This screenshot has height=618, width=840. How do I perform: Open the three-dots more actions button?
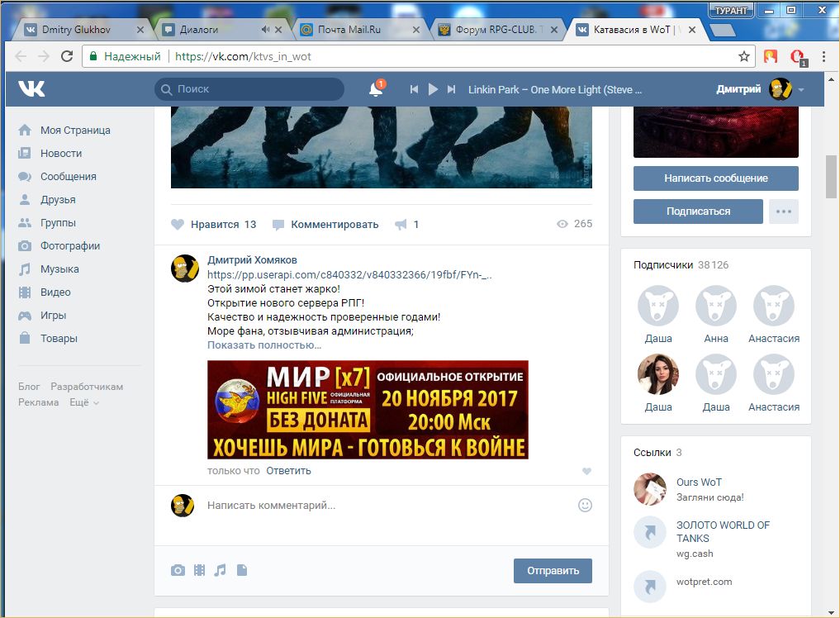783,212
